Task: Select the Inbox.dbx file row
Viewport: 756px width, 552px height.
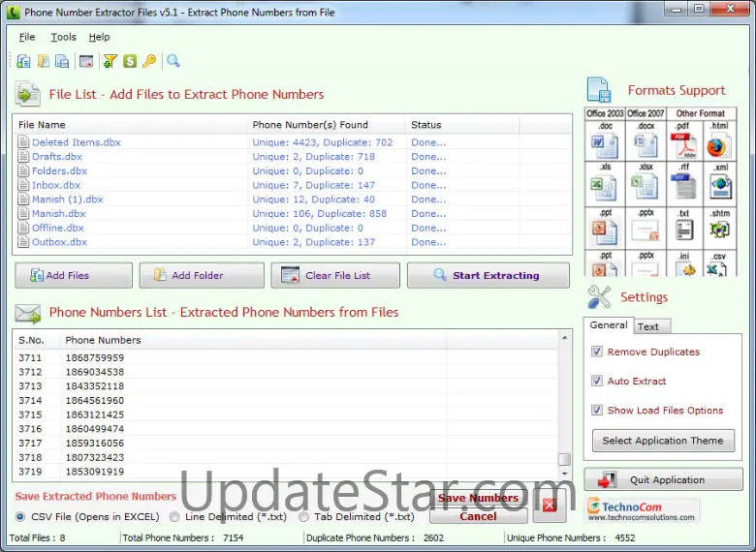Action: 292,185
